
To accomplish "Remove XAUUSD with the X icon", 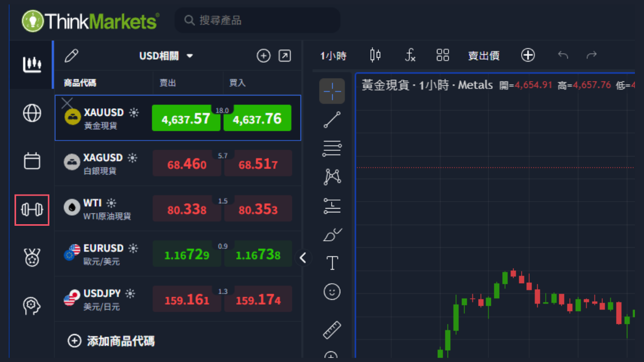I will [67, 103].
